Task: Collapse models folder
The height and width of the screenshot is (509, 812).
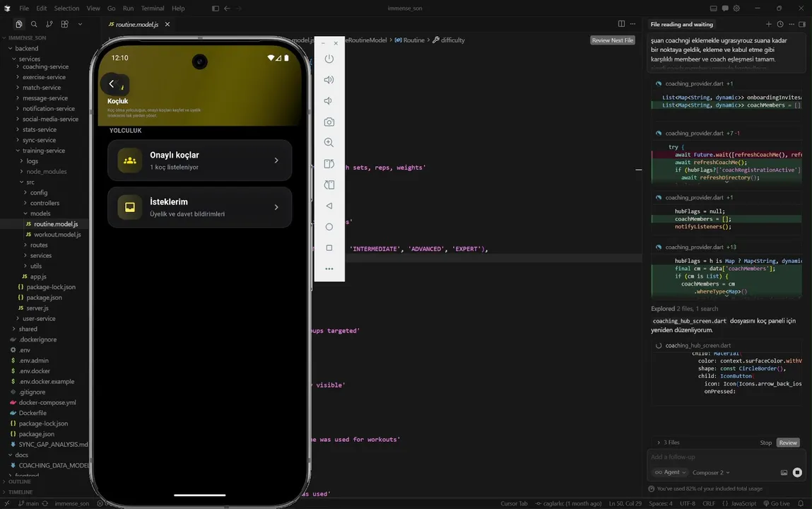Action: [40, 213]
